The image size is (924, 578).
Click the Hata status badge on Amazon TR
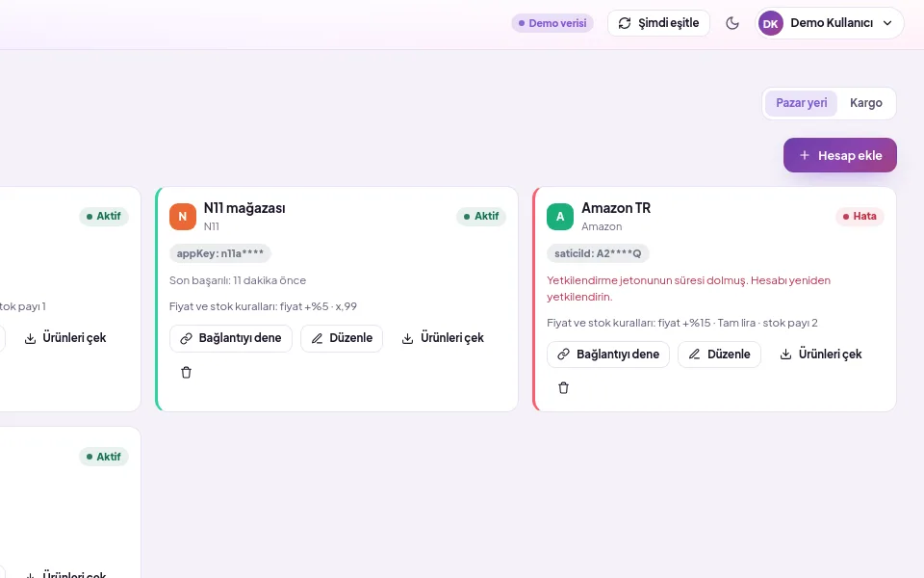tap(860, 217)
